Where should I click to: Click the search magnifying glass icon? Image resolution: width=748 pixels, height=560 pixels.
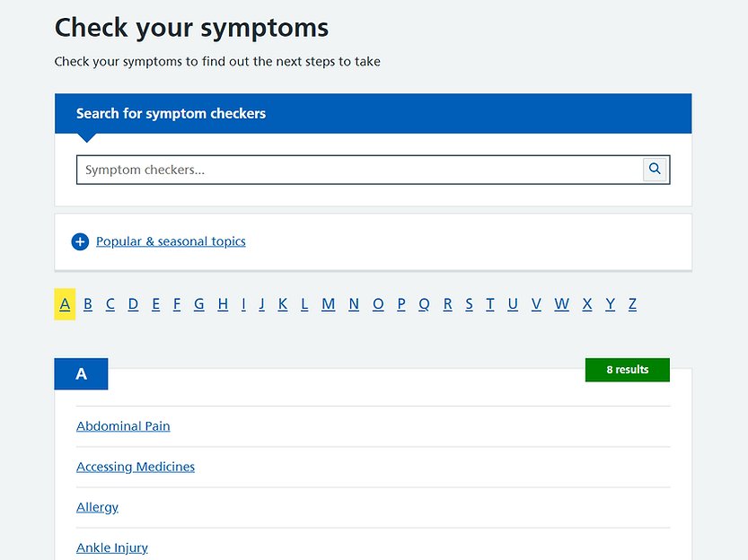(655, 169)
